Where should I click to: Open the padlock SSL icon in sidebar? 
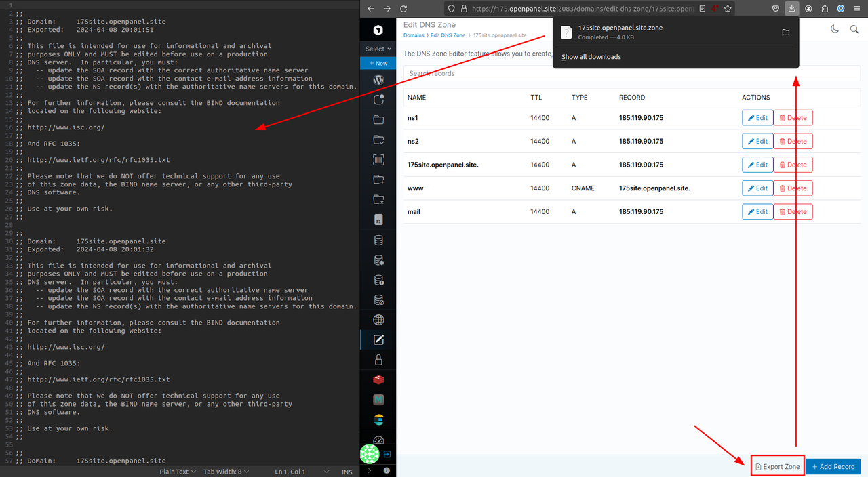378,360
